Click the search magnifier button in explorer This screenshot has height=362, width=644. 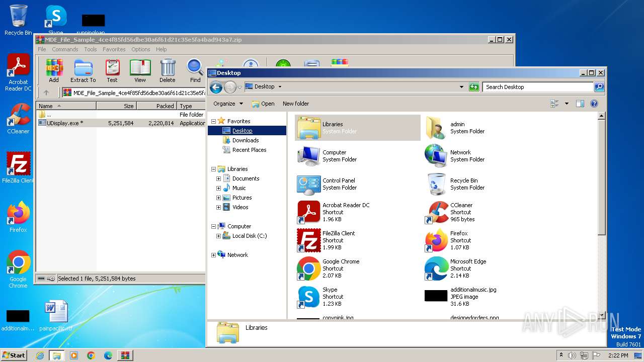pos(599,87)
